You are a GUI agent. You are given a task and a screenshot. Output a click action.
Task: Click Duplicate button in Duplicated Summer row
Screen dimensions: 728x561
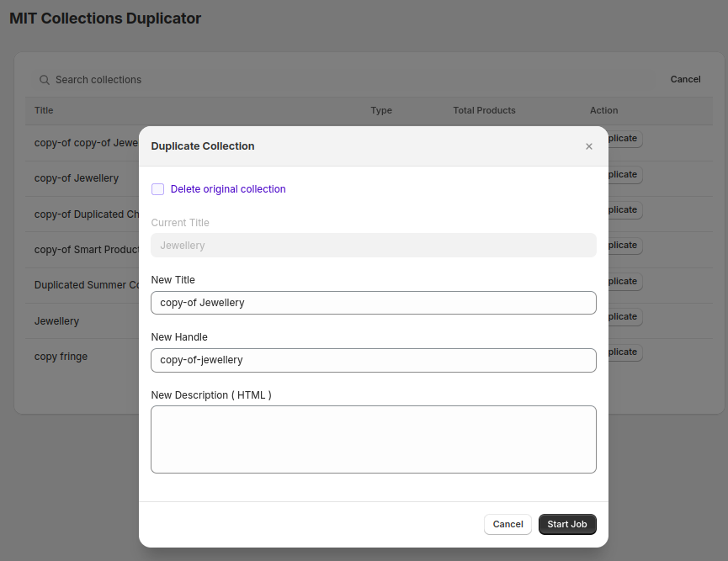coord(625,281)
